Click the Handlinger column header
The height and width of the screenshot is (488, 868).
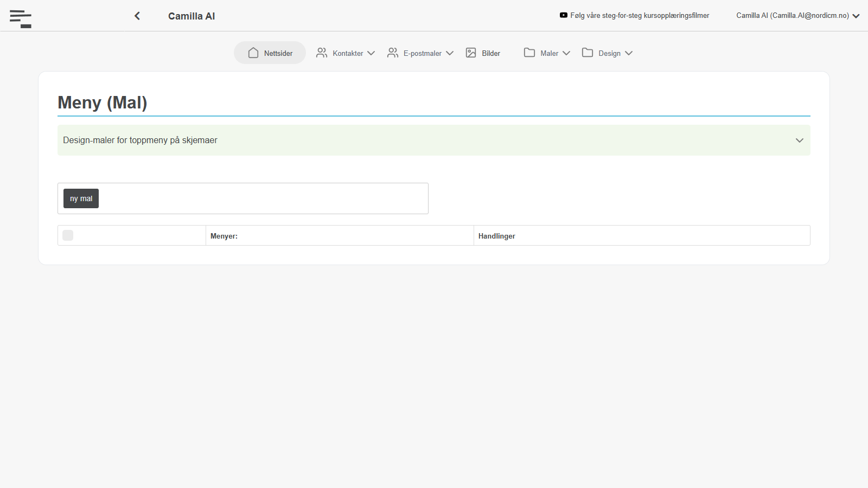coord(497,236)
